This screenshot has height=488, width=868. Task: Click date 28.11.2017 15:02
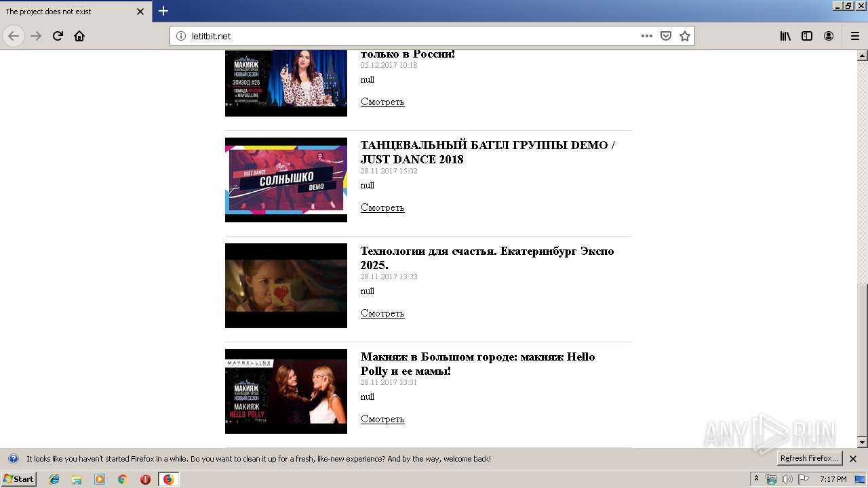(389, 171)
